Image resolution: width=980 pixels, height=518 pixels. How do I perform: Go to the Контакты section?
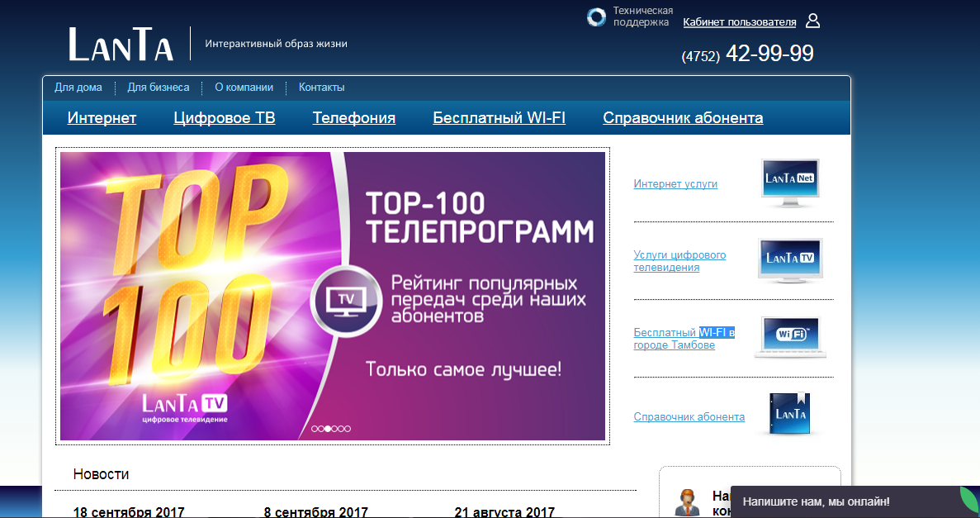321,88
